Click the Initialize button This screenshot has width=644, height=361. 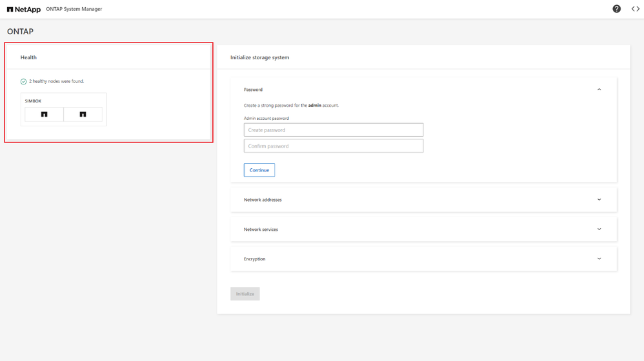click(x=245, y=294)
